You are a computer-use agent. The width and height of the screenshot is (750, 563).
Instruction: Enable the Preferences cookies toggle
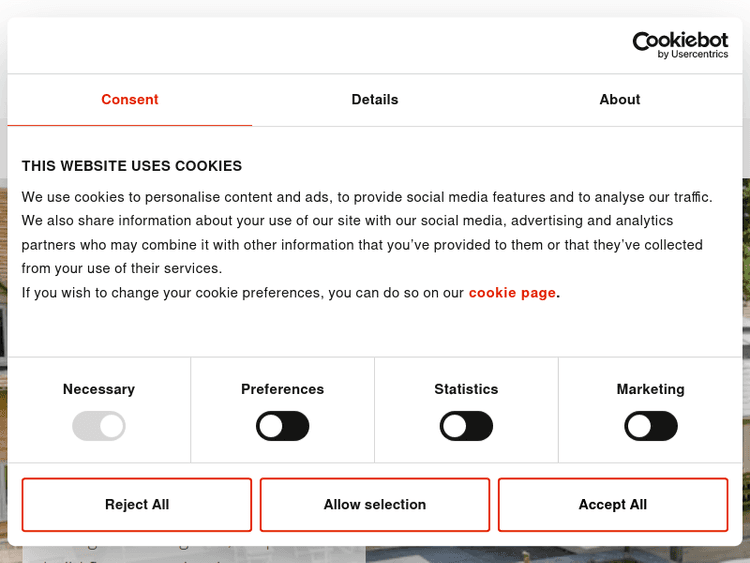click(283, 427)
